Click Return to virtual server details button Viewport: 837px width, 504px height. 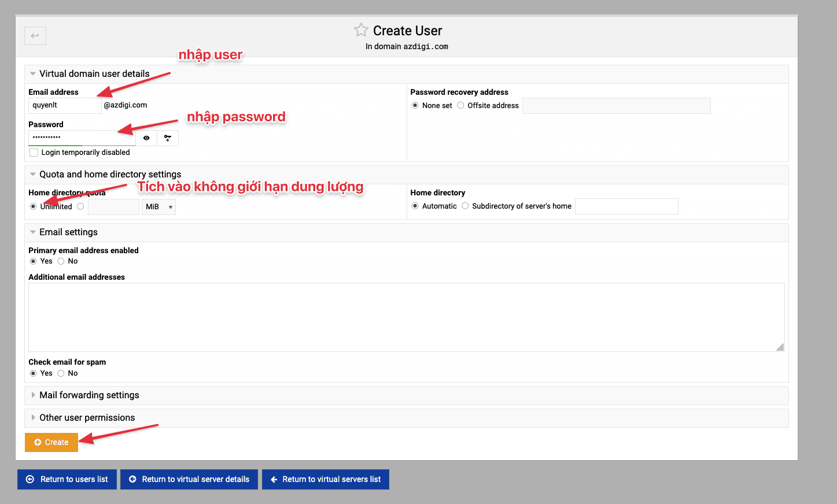click(x=189, y=479)
